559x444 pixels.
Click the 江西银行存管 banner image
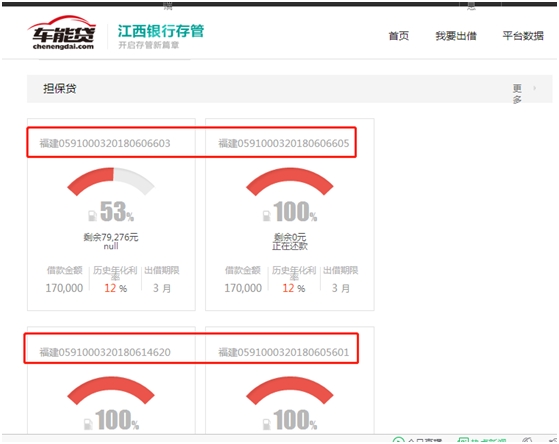point(161,36)
